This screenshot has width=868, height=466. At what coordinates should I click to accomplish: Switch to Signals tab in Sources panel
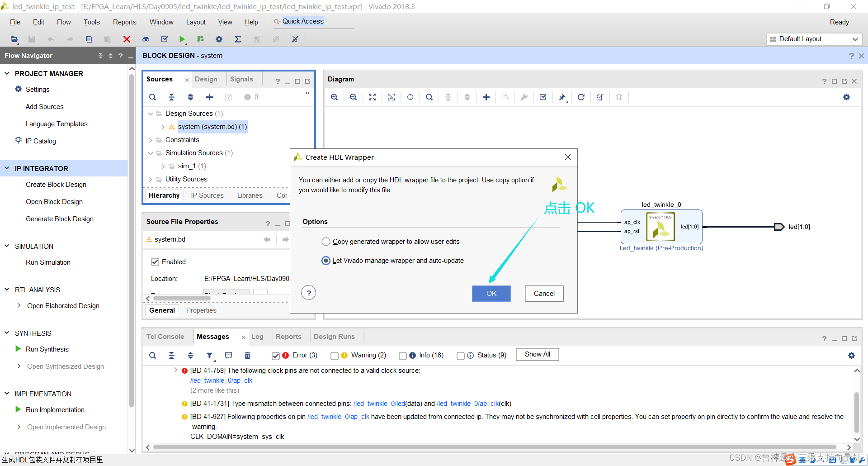point(241,79)
